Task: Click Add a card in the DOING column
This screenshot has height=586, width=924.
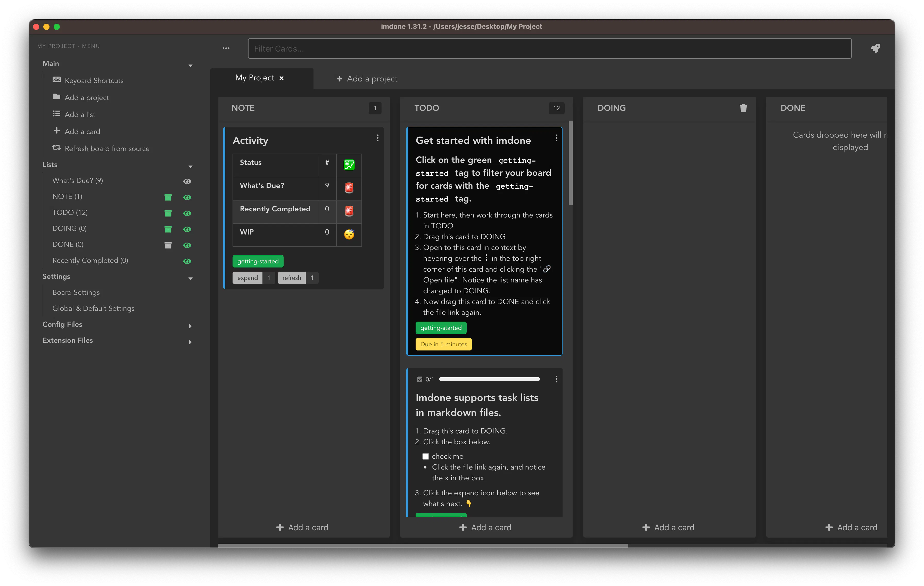Action: (668, 527)
